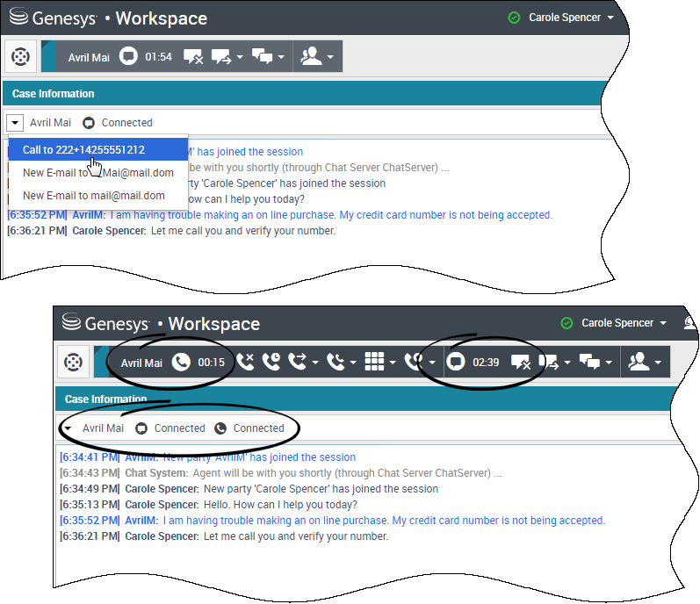
Task: Click 6:35:13 PM Hello message in bottom transcript
Action: pyautogui.click(x=208, y=505)
